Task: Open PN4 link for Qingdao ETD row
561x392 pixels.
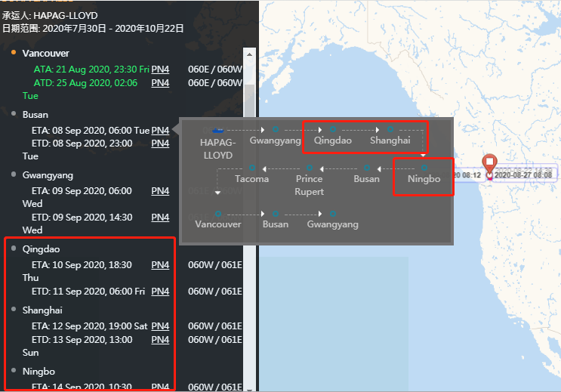Action: [160, 292]
